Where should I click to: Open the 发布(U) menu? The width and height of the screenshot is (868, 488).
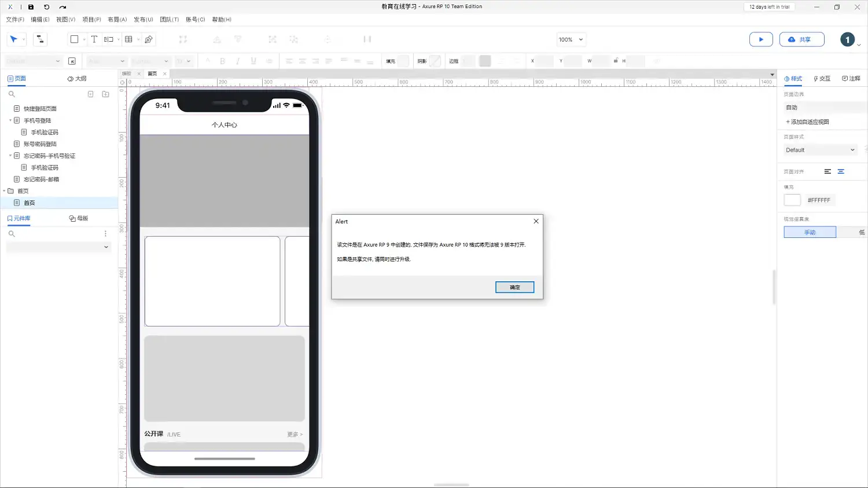[x=143, y=20]
